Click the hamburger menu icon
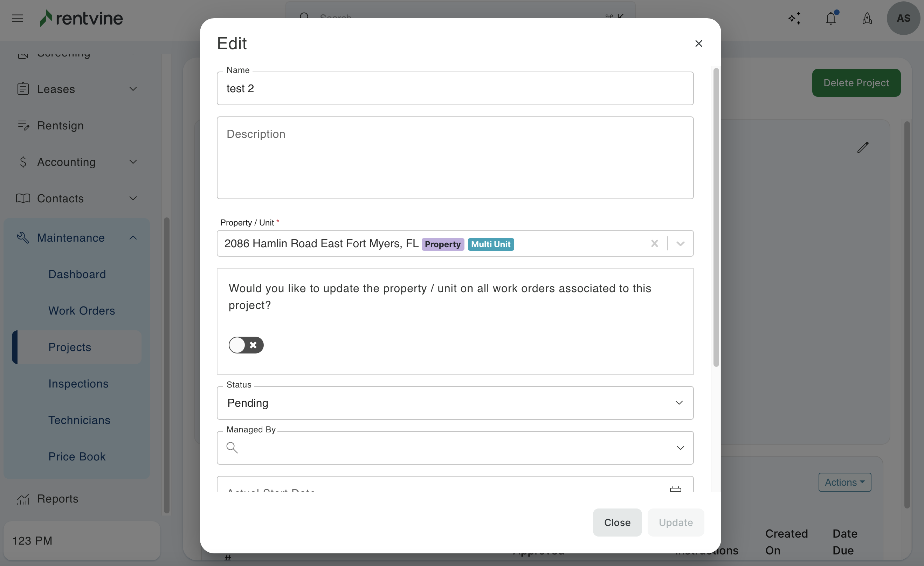924x566 pixels. [x=17, y=18]
